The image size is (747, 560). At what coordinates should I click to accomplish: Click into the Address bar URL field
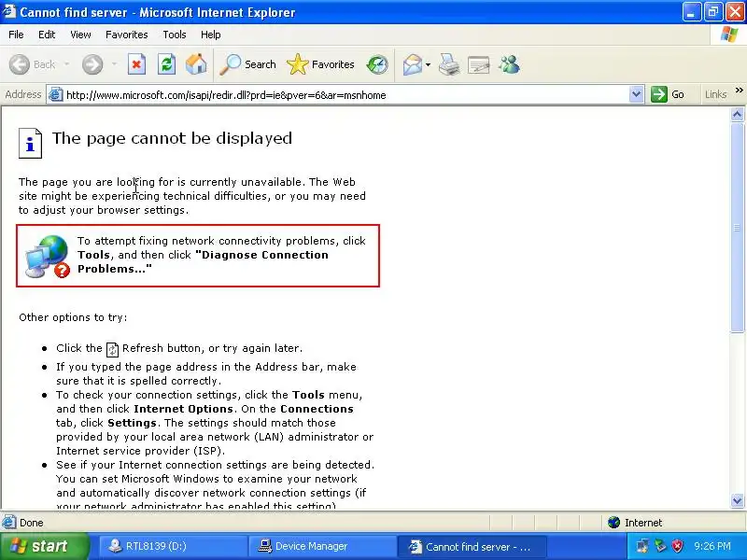(x=345, y=95)
